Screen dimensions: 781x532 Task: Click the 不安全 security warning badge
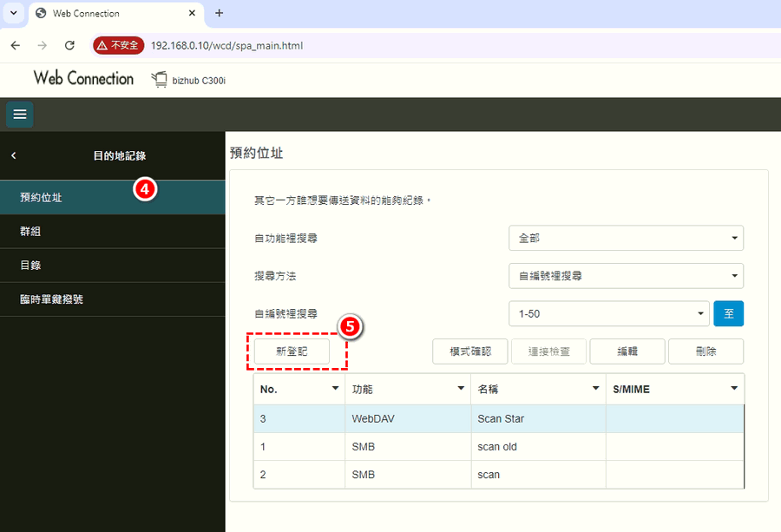[x=119, y=45]
